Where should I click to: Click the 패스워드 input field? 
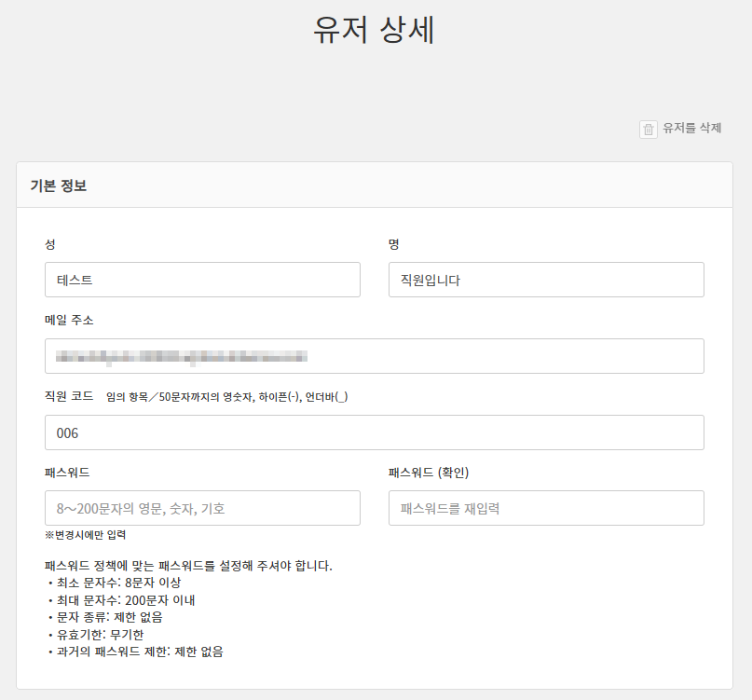click(202, 508)
